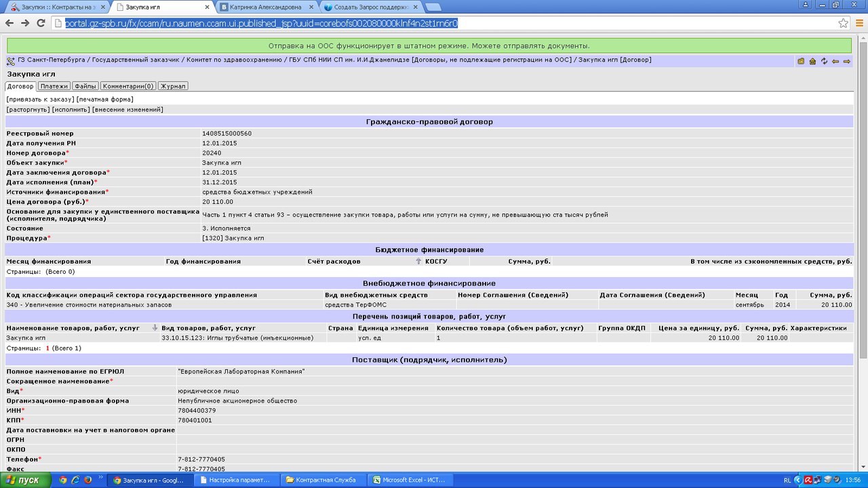
Task: Launch Chrome from the quick launch bar
Action: (x=63, y=480)
